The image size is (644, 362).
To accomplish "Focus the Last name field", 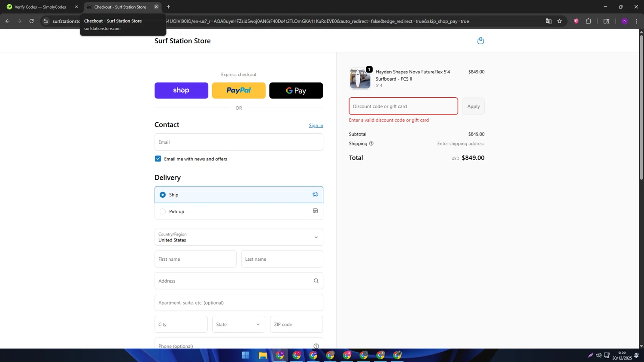I will click(x=282, y=259).
